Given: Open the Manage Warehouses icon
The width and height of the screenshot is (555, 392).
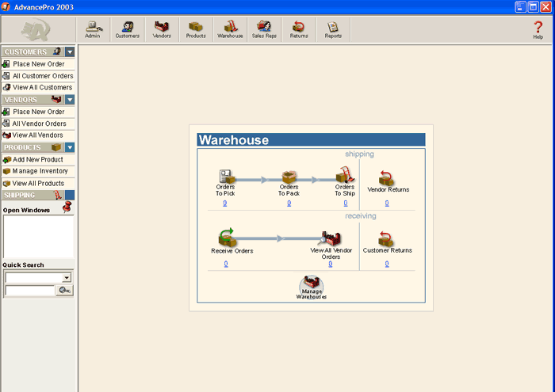Looking at the screenshot, I should 312,287.
